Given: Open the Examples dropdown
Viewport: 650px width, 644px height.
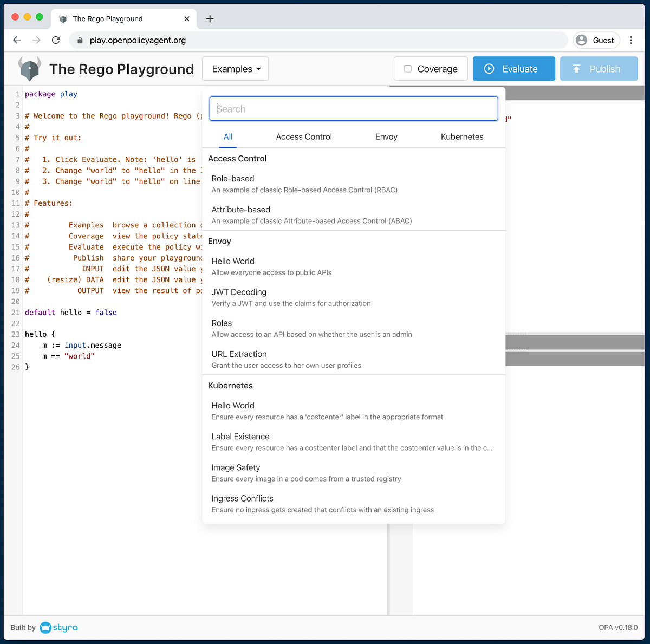Looking at the screenshot, I should [235, 68].
